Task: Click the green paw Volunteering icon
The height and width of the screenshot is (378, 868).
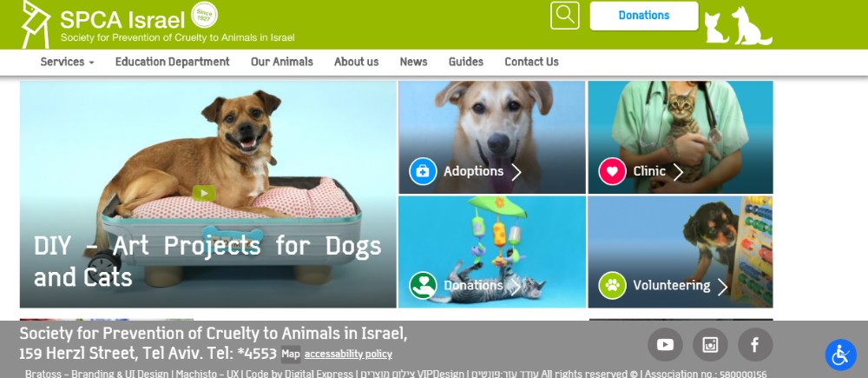Action: pos(612,285)
